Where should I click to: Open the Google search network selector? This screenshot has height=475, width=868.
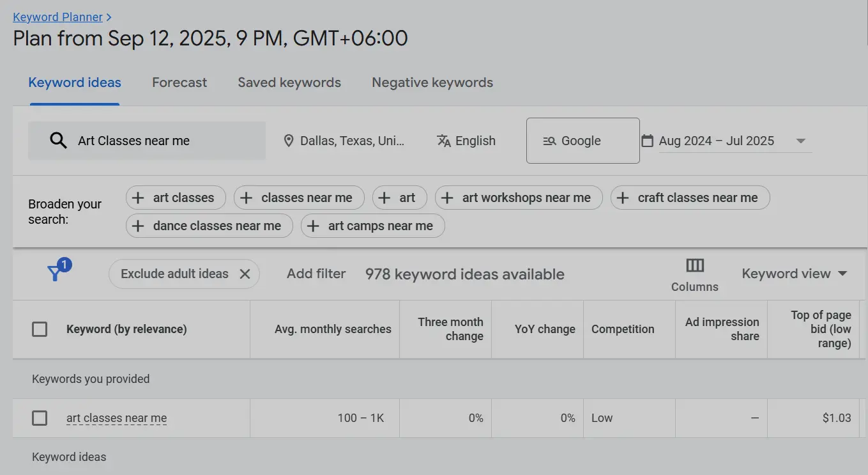(x=582, y=141)
